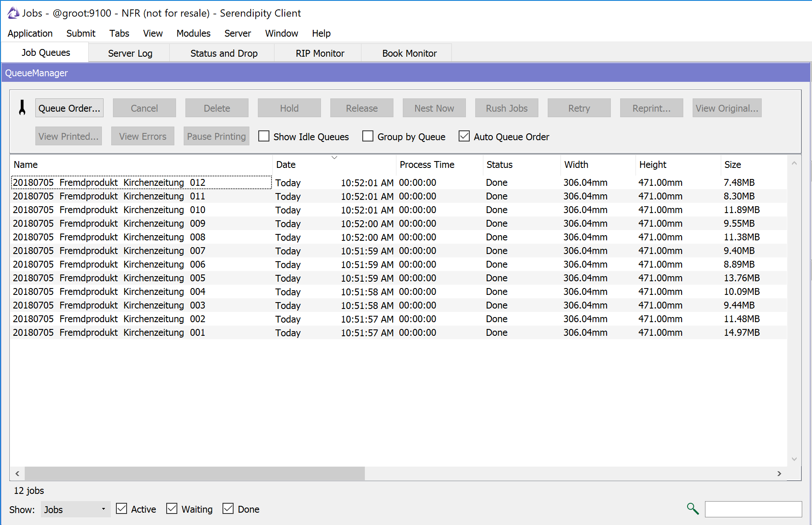Click the pin icon beside Queue Order
The height and width of the screenshot is (525, 812).
point(22,108)
